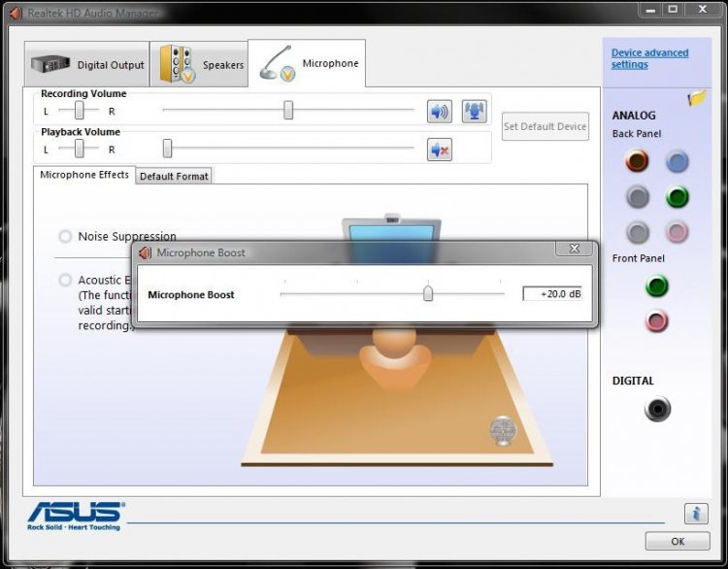The height and width of the screenshot is (569, 728).
Task: Click the Playback Volume L/R balance slider
Action: [79, 149]
